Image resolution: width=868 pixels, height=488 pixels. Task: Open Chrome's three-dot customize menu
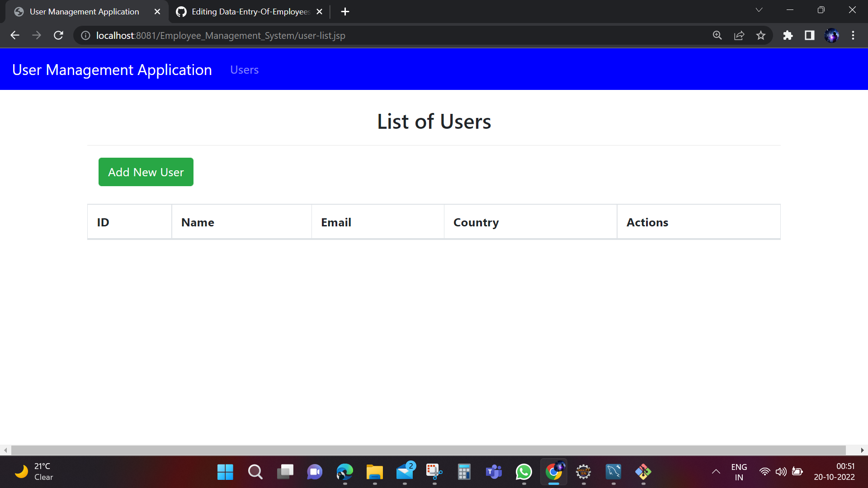pyautogui.click(x=854, y=35)
